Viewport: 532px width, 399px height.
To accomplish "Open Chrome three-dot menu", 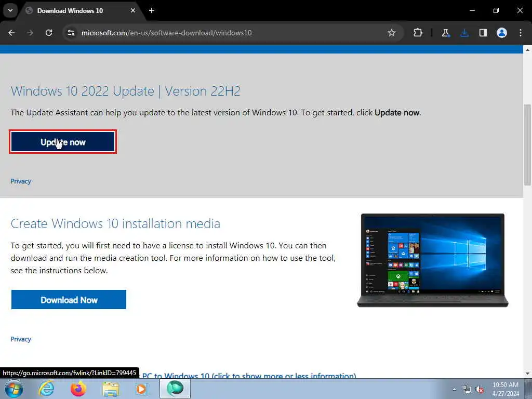I will pos(521,33).
